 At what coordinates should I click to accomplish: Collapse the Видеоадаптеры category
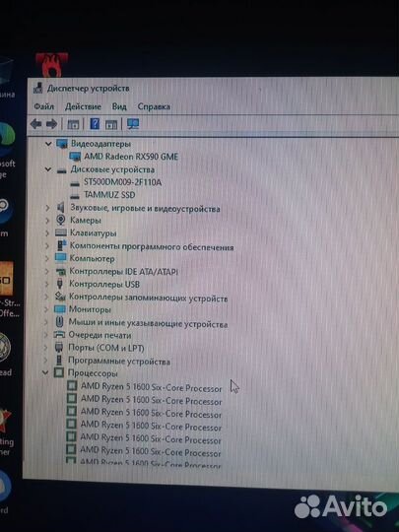48,144
